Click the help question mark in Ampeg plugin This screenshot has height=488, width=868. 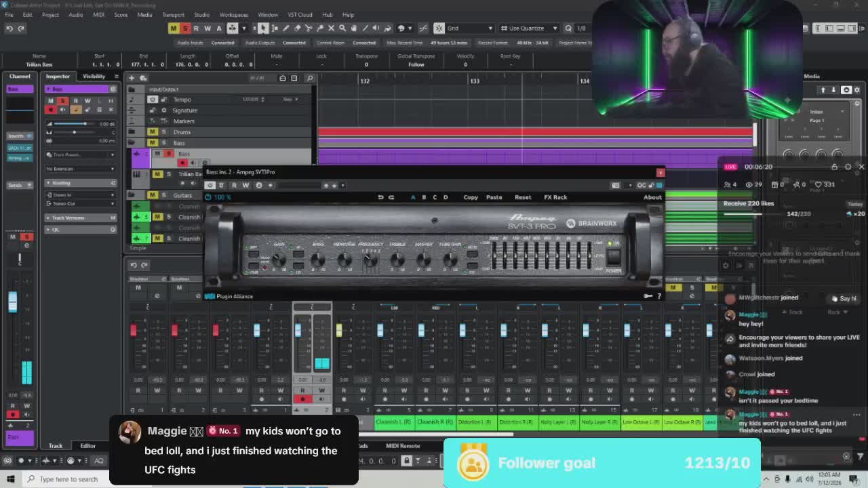[658, 296]
